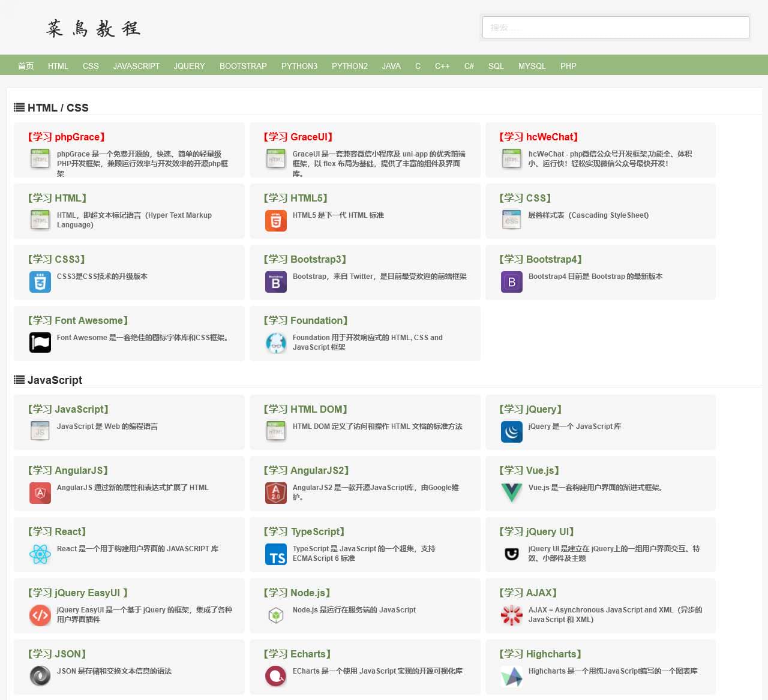Click the Node.js hexagon icon
Image resolution: width=768 pixels, height=700 pixels.
pos(276,615)
